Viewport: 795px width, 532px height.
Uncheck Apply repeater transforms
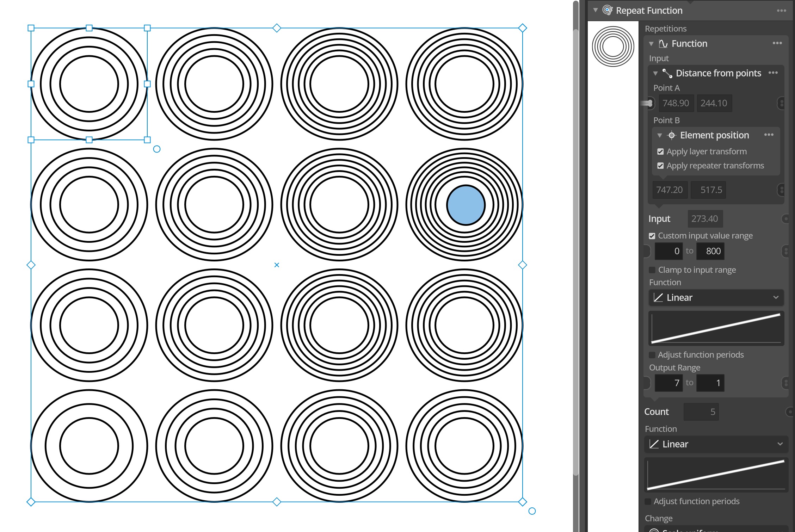coord(660,166)
